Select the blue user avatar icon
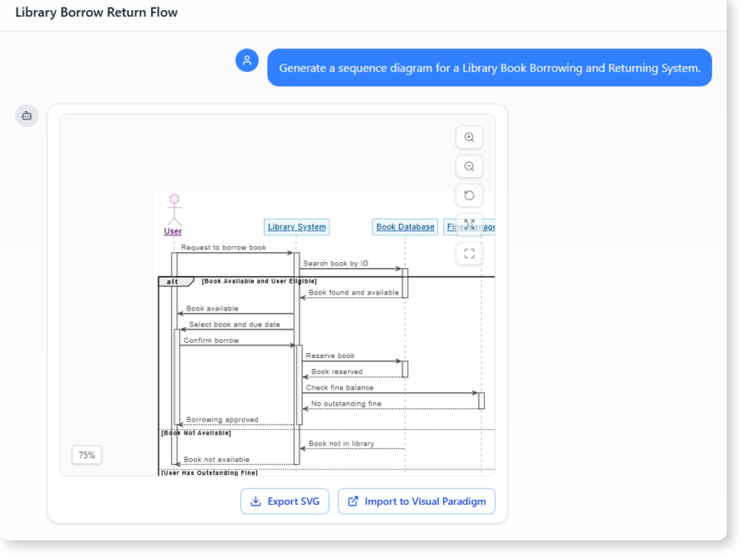 [246, 60]
